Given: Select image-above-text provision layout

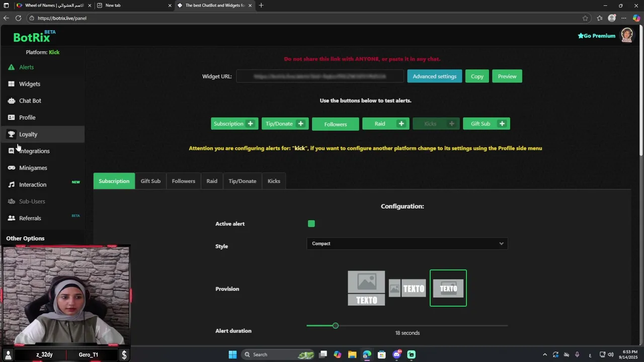Looking at the screenshot, I should coord(366,288).
